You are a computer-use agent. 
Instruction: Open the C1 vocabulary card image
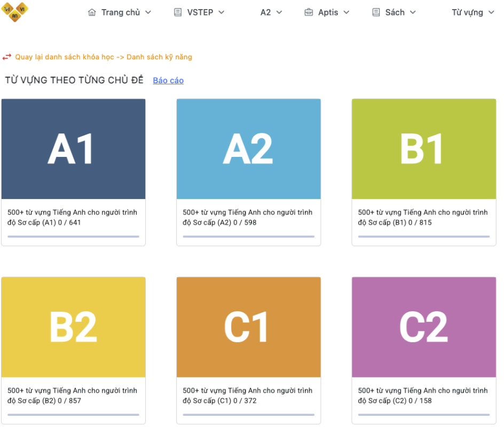point(248,327)
